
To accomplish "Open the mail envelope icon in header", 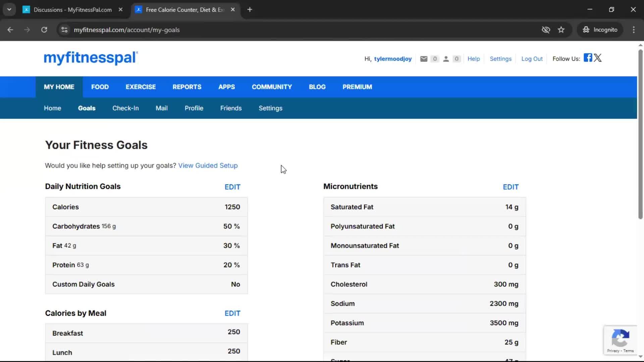I will [424, 59].
